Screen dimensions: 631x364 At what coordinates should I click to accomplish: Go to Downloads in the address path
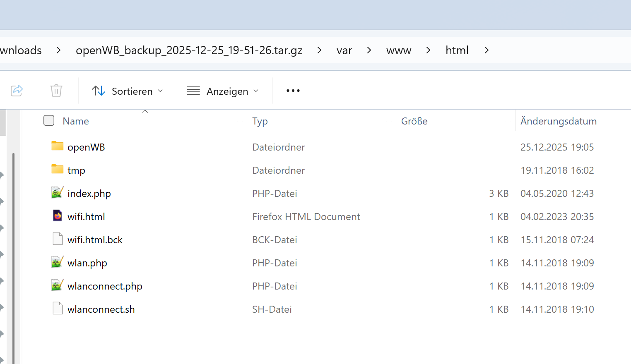[x=21, y=50]
